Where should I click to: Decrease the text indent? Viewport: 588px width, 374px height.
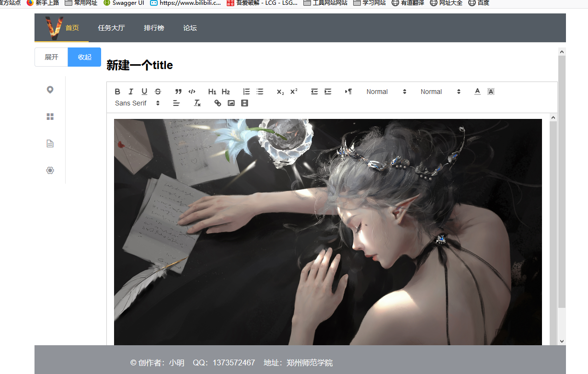point(314,92)
